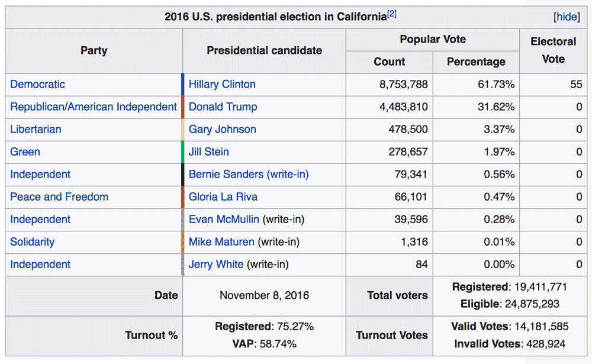The height and width of the screenshot is (364, 592).
Task: Follow the Mike Maturen link
Action: pyautogui.click(x=221, y=242)
